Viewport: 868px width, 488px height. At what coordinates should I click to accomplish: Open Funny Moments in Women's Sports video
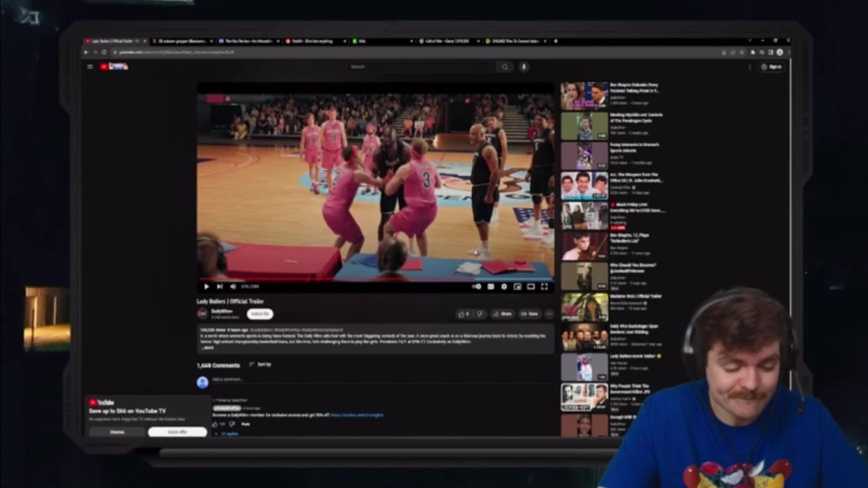point(584,155)
